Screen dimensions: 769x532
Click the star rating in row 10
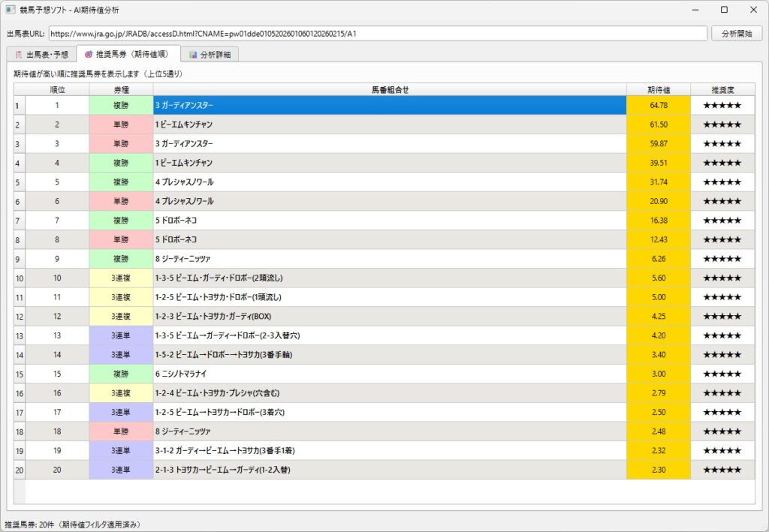pyautogui.click(x=722, y=278)
